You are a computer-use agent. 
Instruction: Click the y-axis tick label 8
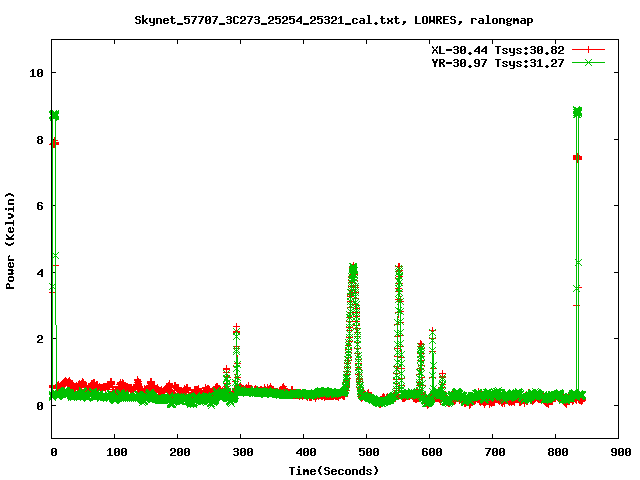[x=40, y=140]
